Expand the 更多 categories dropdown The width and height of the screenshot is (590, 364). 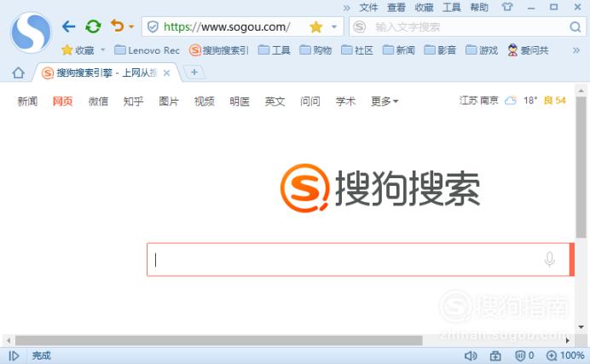[385, 101]
